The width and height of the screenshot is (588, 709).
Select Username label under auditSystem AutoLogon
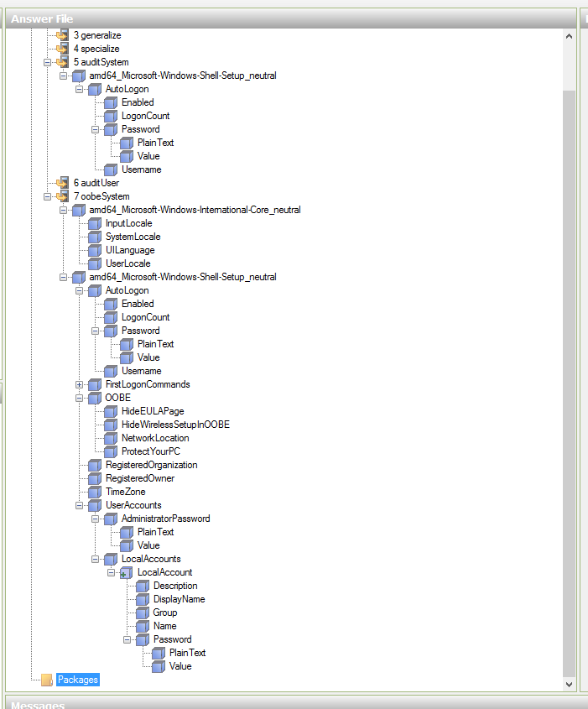tap(142, 169)
